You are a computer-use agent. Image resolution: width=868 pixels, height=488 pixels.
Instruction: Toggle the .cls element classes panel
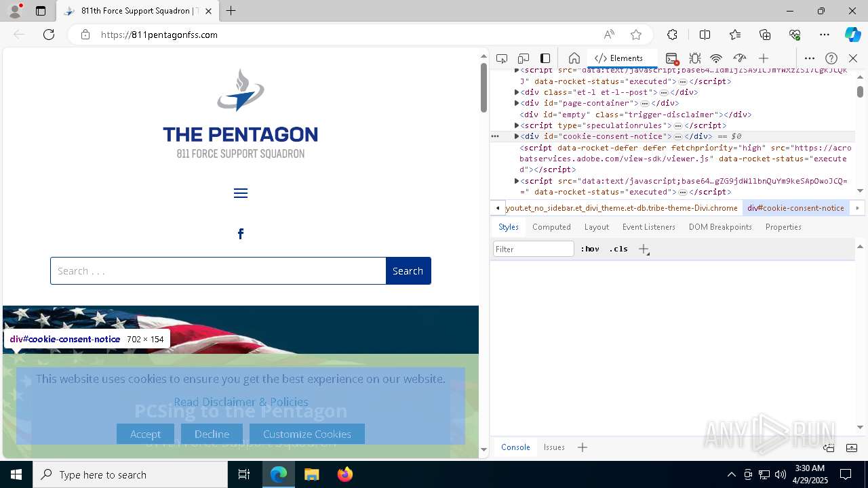tap(618, 249)
